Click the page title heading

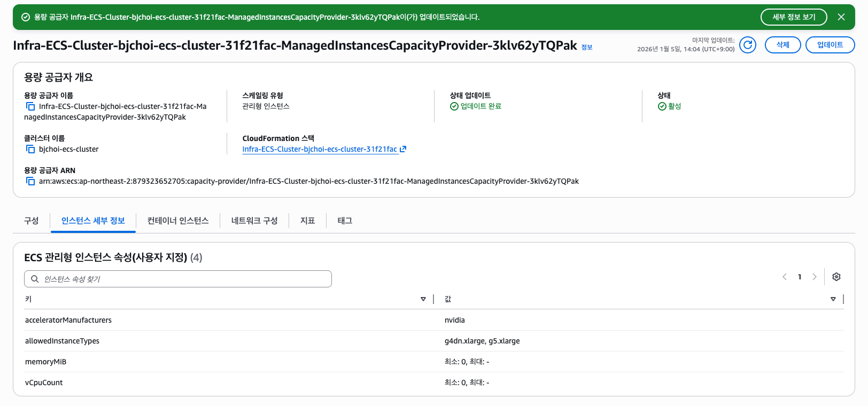(295, 45)
